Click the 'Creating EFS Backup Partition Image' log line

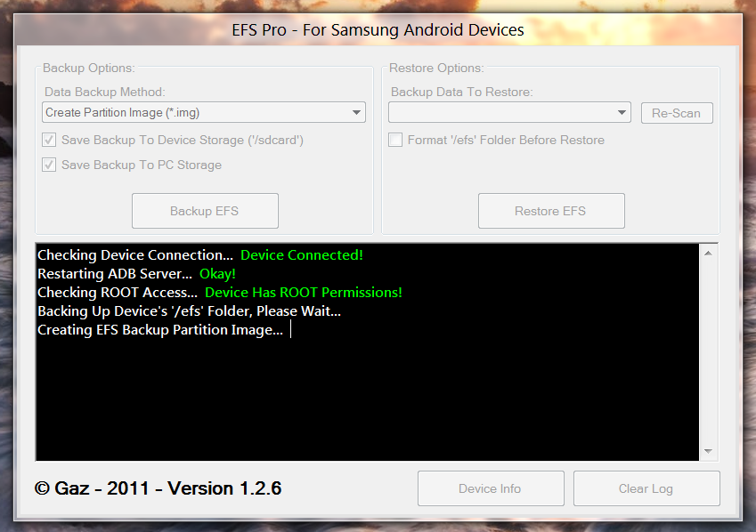coord(160,330)
